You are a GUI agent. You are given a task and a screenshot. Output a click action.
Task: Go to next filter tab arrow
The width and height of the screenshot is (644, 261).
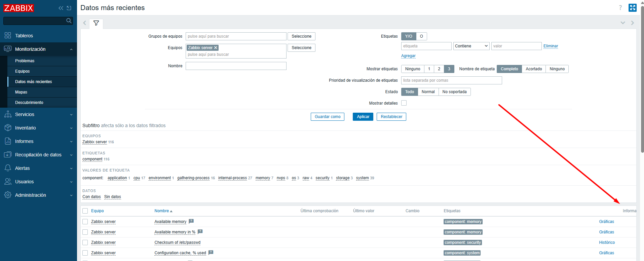point(633,23)
